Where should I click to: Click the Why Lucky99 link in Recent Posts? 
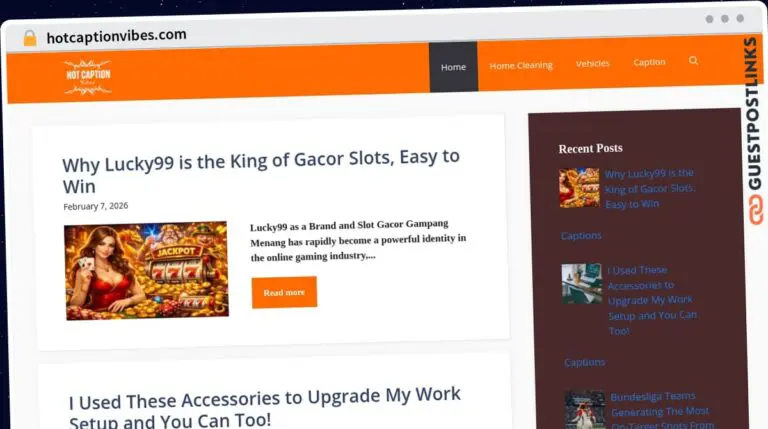point(649,189)
